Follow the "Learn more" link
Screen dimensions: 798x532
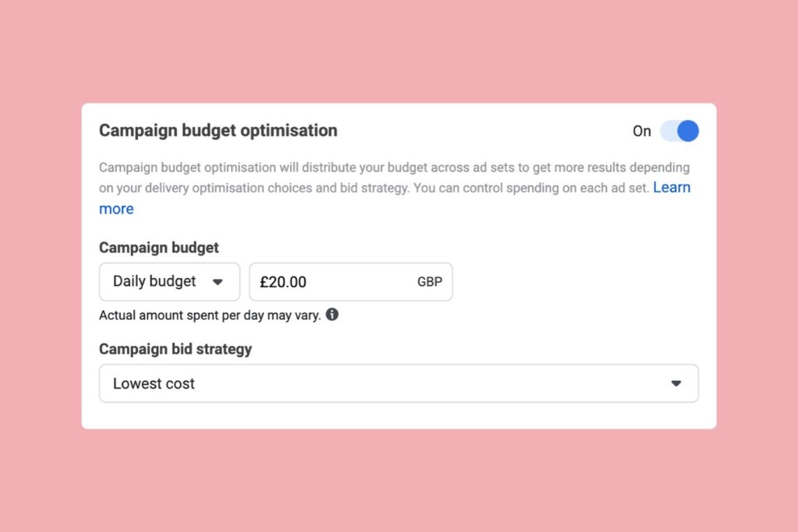point(671,188)
